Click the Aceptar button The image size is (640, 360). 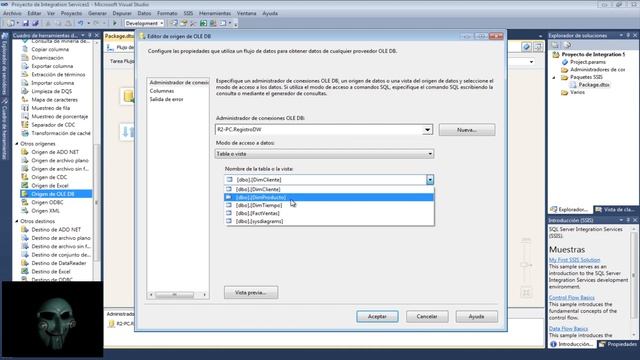[x=377, y=316]
